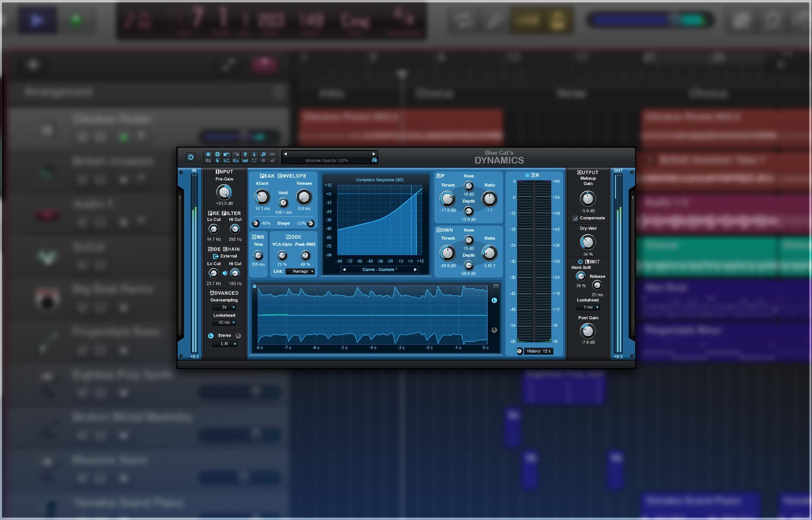Click the Hold knob in Peak Envelope

[283, 203]
